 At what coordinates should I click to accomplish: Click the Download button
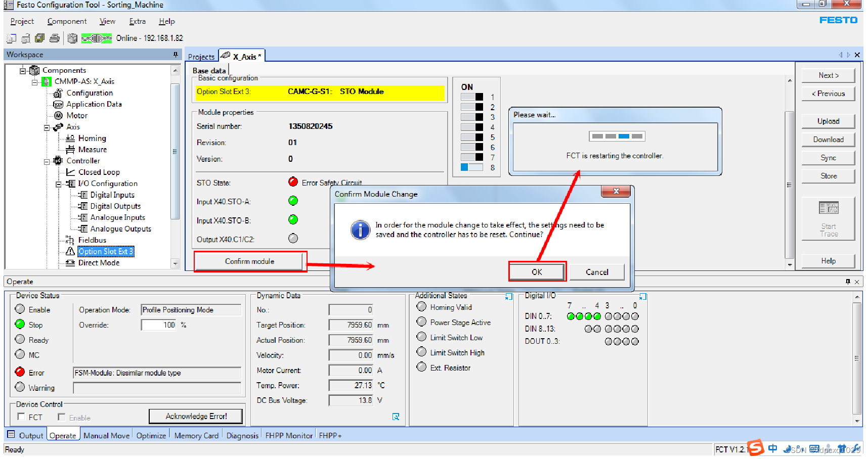coord(828,140)
